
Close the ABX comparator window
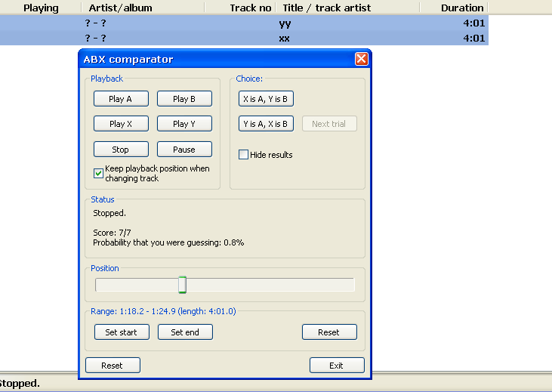(361, 59)
